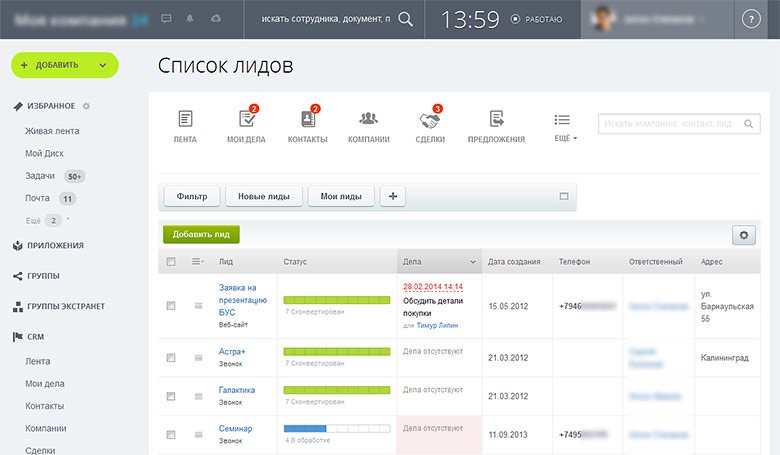The height and width of the screenshot is (455, 780).
Task: Open the list settings gear icon
Action: pos(743,235)
